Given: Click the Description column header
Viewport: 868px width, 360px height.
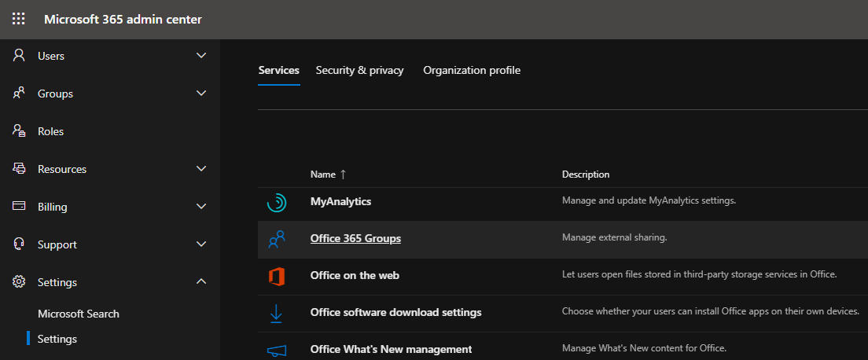Looking at the screenshot, I should pos(586,174).
